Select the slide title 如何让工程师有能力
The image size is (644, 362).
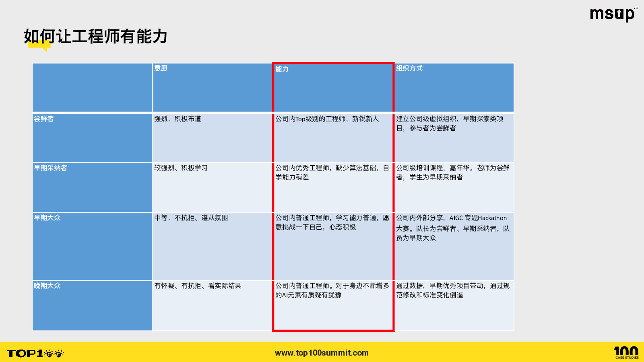point(95,36)
